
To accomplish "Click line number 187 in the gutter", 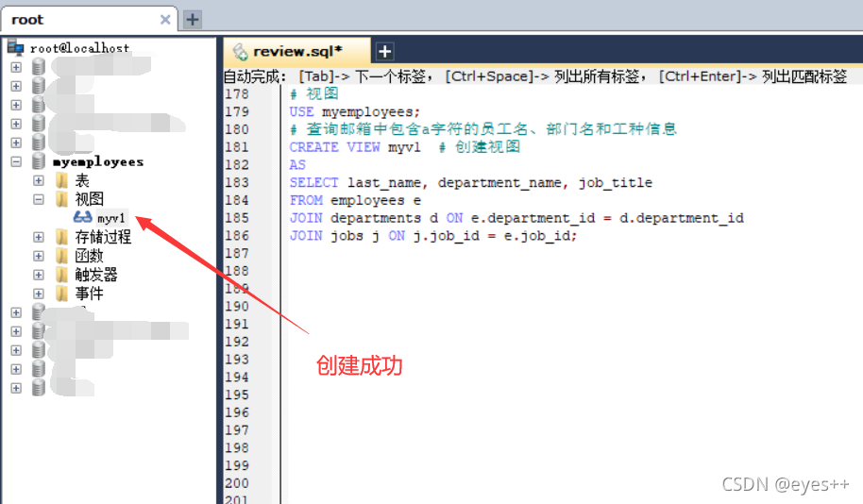I will click(x=237, y=253).
